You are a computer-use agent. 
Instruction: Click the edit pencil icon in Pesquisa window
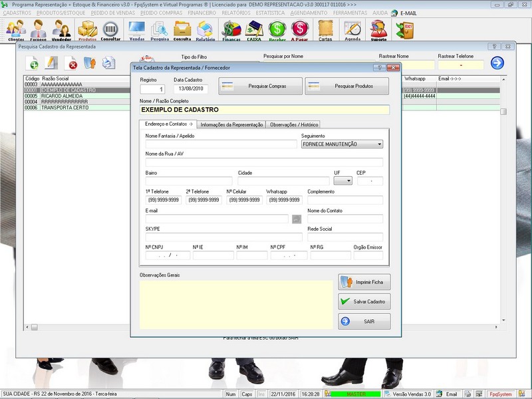(51, 63)
